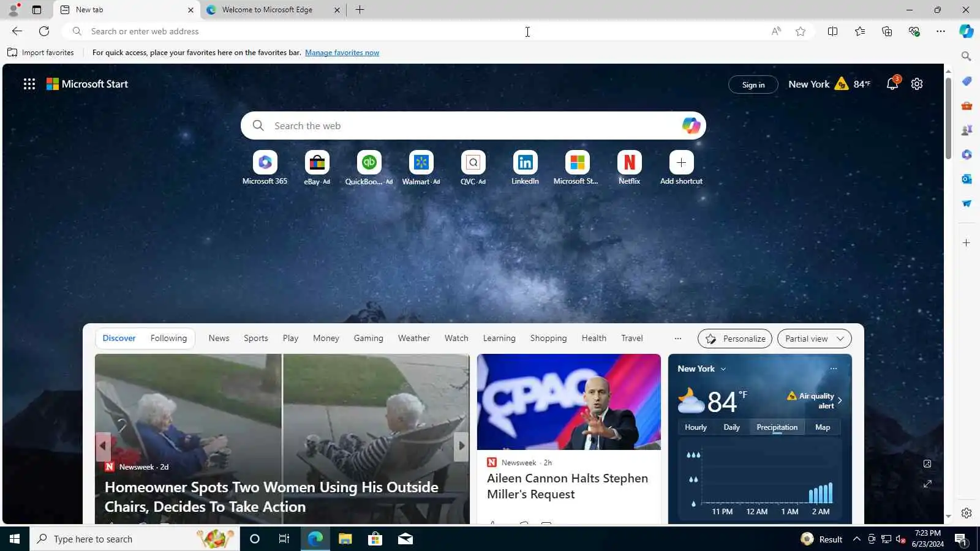Open the Sports category

click(x=255, y=339)
